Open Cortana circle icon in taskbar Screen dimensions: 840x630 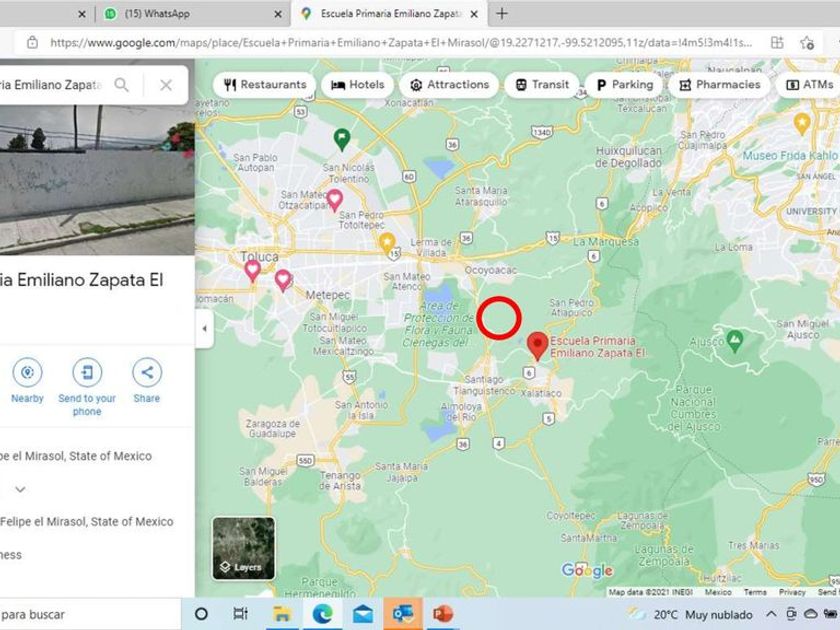tap(201, 614)
